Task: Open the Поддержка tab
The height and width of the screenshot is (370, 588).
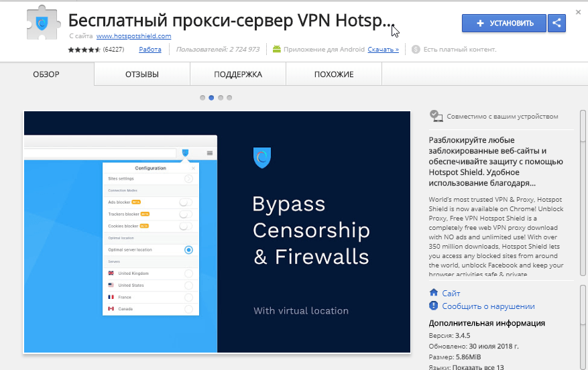Action: (x=238, y=74)
